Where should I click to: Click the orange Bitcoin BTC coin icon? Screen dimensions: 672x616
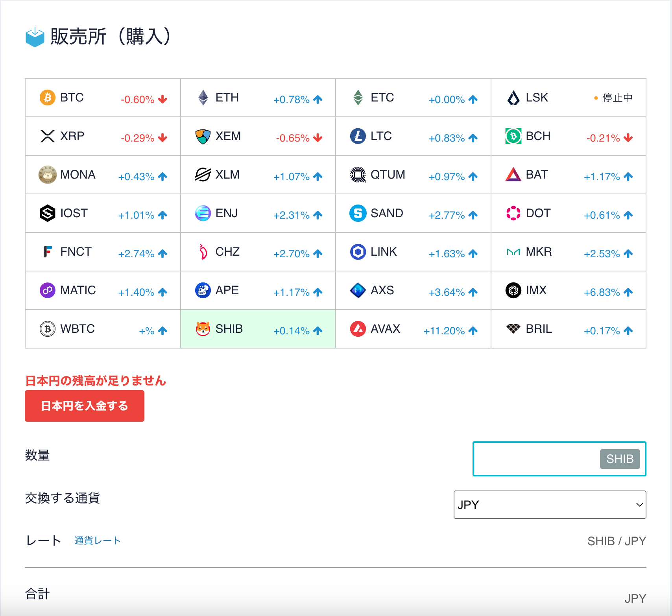click(48, 98)
